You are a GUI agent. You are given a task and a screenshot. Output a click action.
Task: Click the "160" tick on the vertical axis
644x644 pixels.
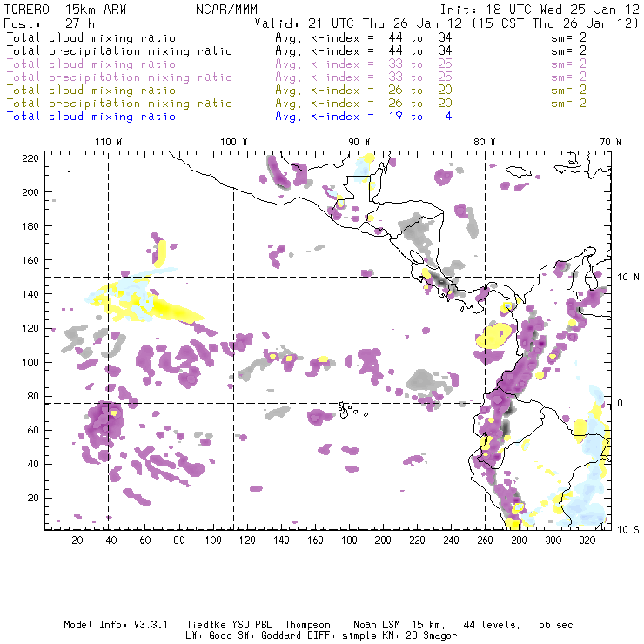click(30, 260)
